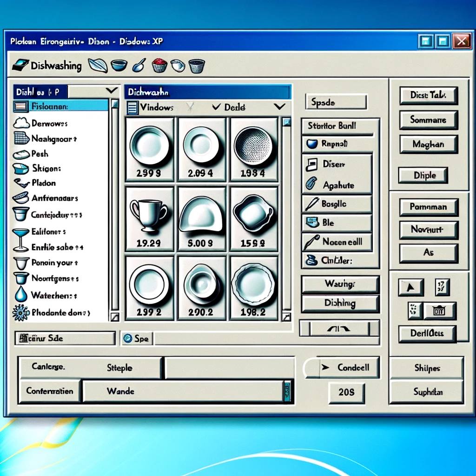
Task: Expand the dropdown chevron right of Deald
Action: point(279,106)
